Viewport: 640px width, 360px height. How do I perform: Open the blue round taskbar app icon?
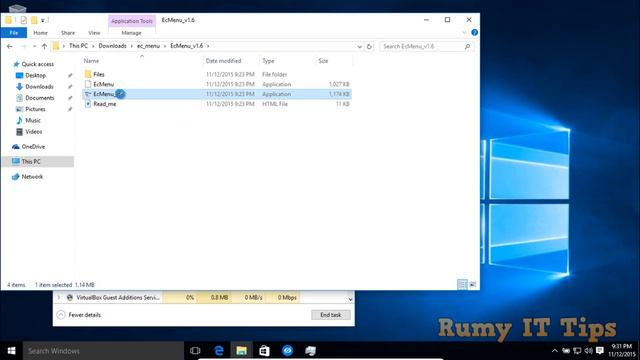click(287, 351)
